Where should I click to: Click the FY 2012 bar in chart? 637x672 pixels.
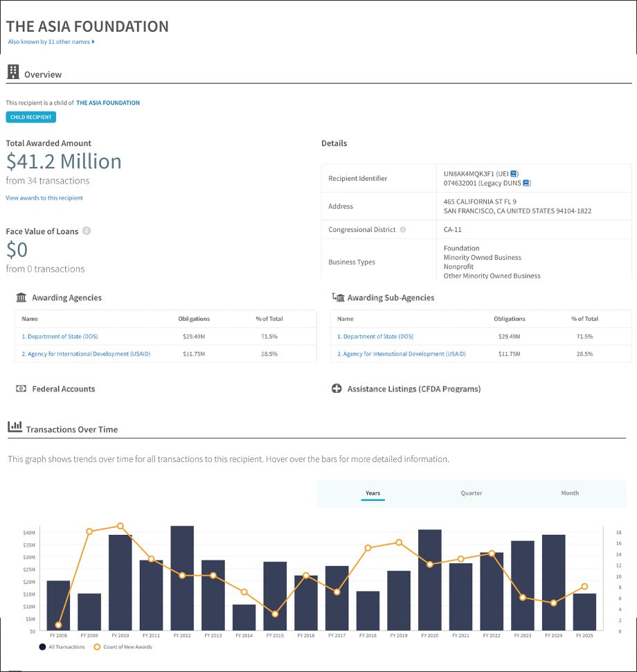tap(182, 578)
